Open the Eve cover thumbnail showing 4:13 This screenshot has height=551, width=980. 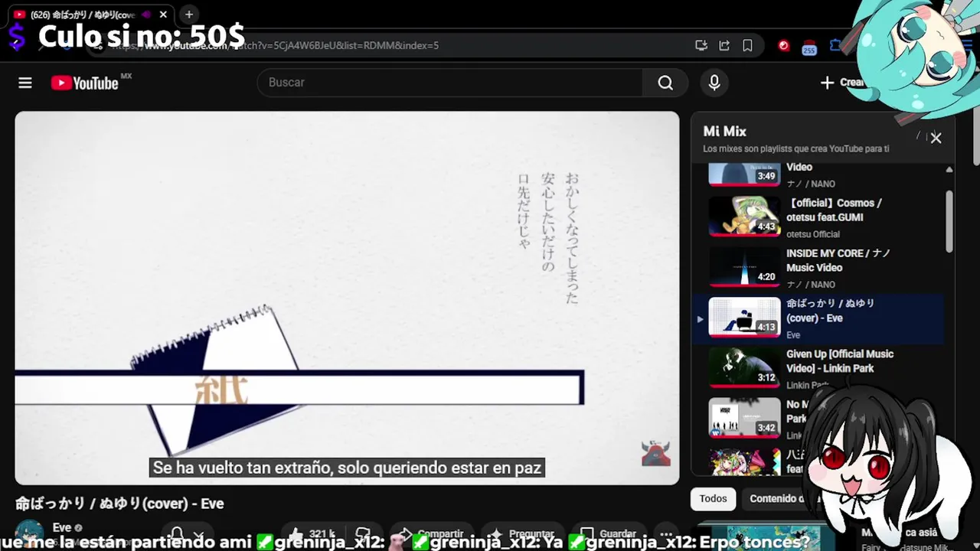(x=744, y=317)
